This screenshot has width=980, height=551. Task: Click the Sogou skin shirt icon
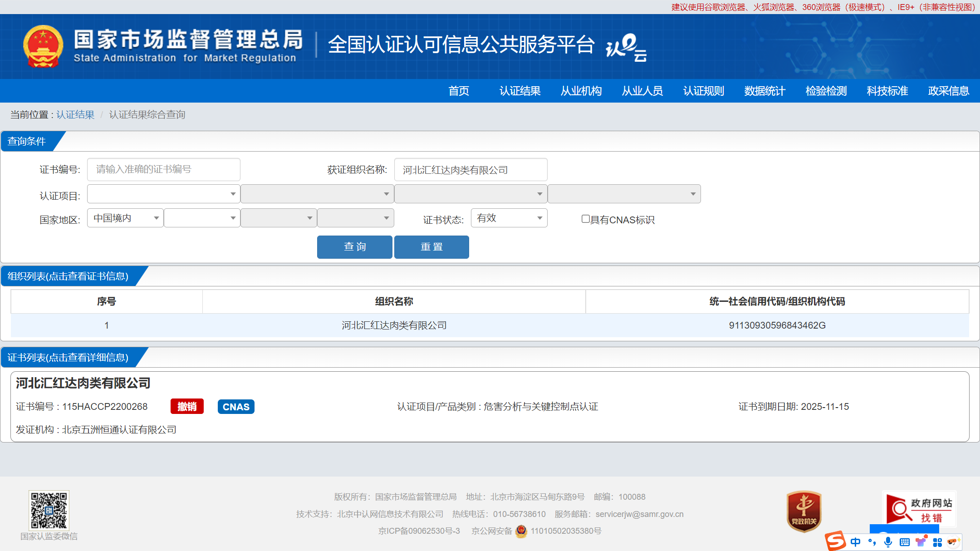(x=921, y=542)
